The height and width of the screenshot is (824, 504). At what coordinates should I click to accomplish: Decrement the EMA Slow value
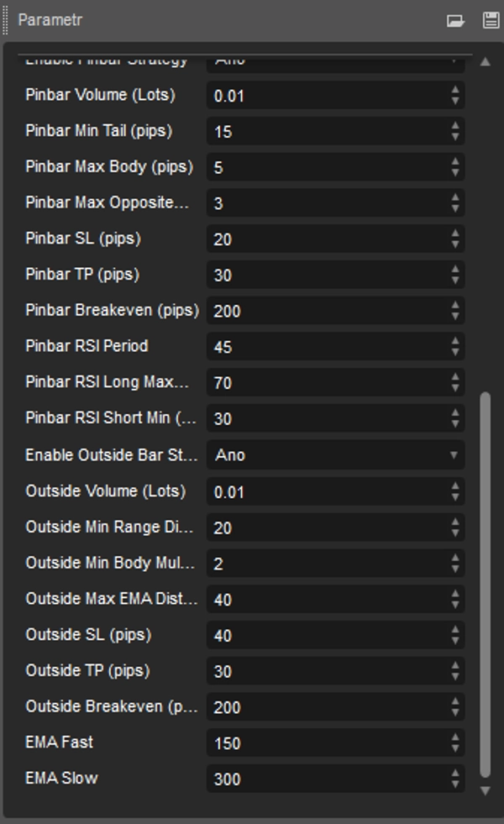454,783
